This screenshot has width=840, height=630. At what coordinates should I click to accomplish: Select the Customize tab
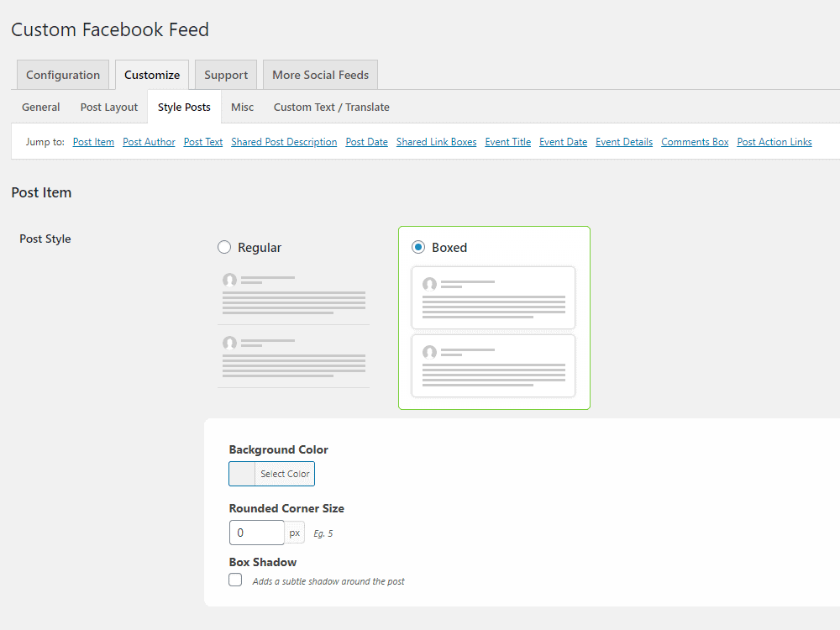pyautogui.click(x=152, y=75)
